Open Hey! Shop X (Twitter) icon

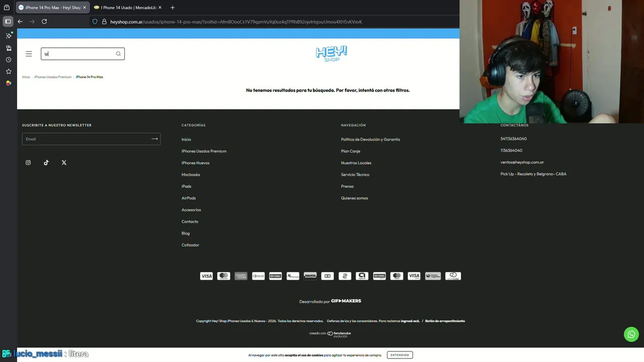[x=64, y=162]
